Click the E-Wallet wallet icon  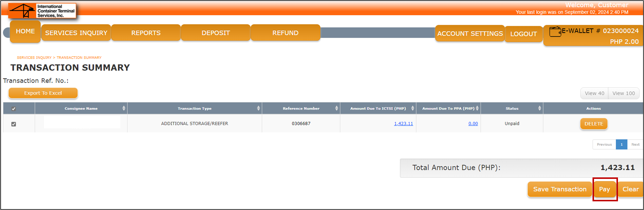point(555,32)
